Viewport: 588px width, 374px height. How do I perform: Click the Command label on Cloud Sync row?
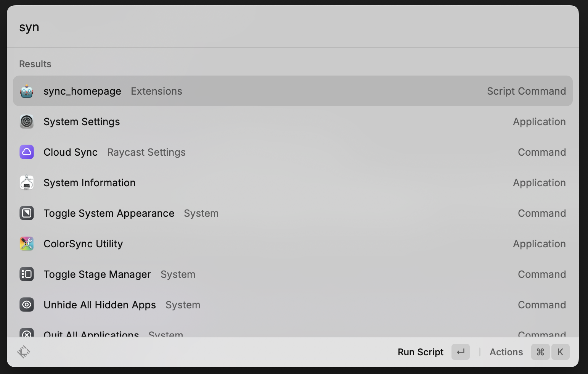(542, 152)
